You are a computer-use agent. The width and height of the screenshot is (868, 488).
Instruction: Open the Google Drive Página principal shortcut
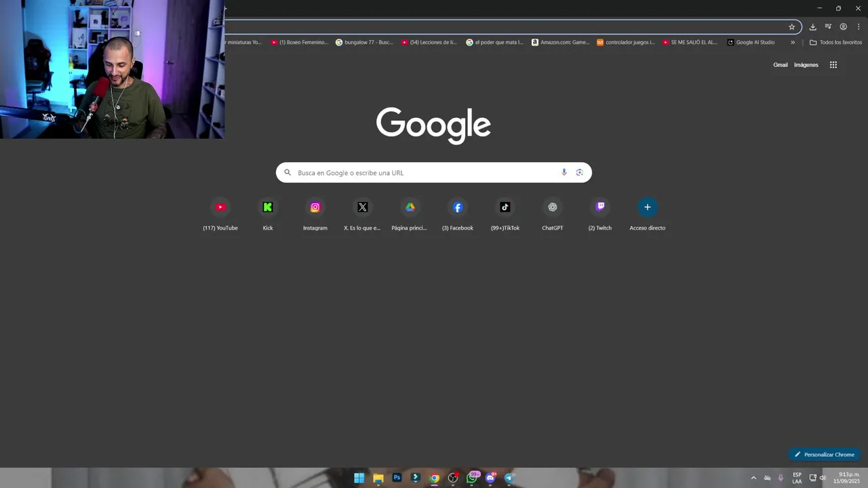[x=410, y=216]
